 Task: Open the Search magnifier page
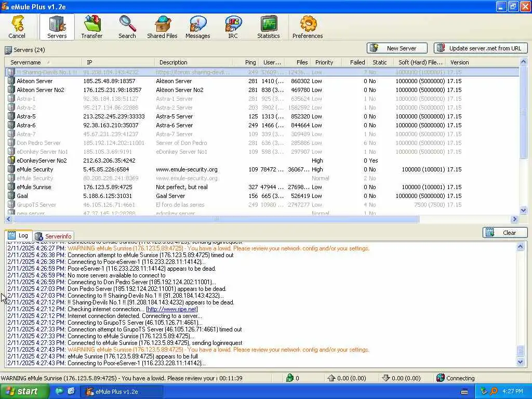coord(127,27)
